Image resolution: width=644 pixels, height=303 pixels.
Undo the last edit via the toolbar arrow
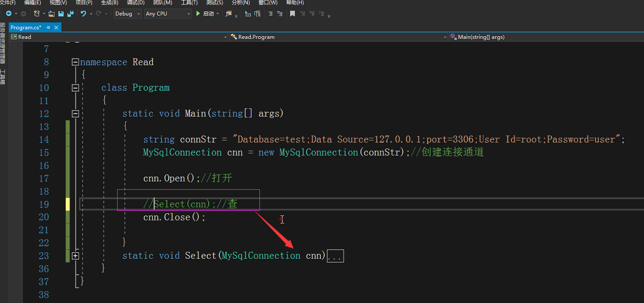[x=83, y=14]
